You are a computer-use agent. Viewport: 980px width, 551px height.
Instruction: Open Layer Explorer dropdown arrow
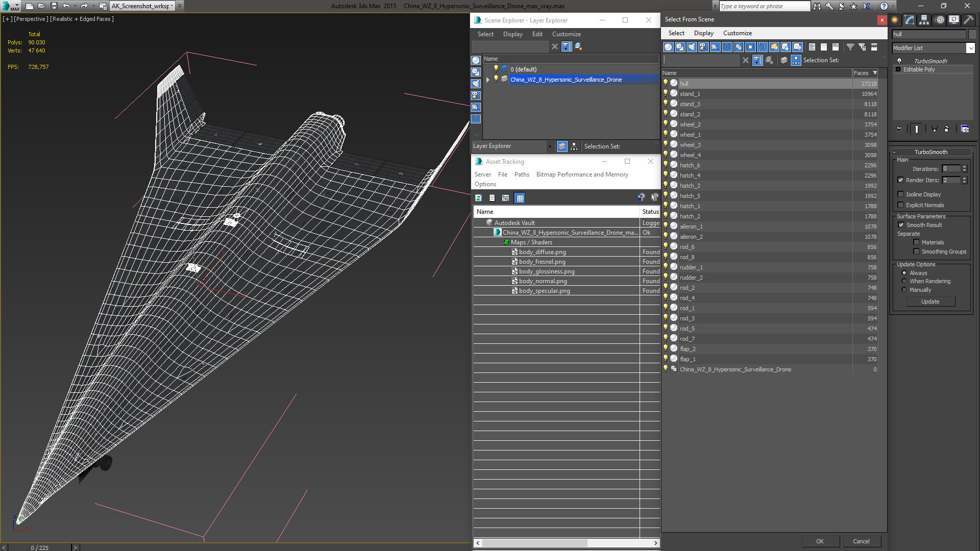point(550,146)
